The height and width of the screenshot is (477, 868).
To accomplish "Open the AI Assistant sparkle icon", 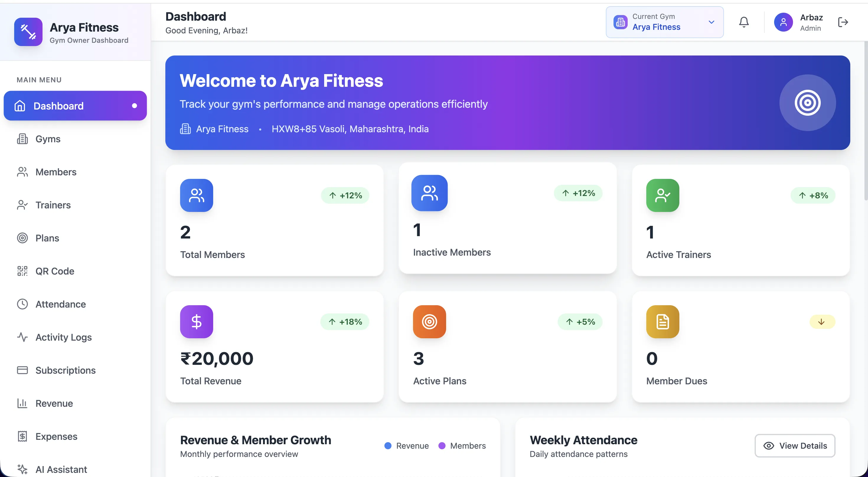I will point(22,469).
